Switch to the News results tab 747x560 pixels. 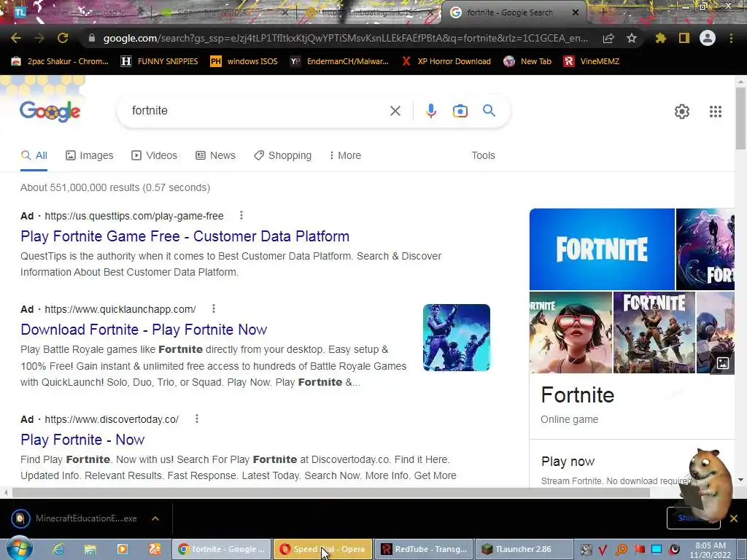click(x=215, y=155)
